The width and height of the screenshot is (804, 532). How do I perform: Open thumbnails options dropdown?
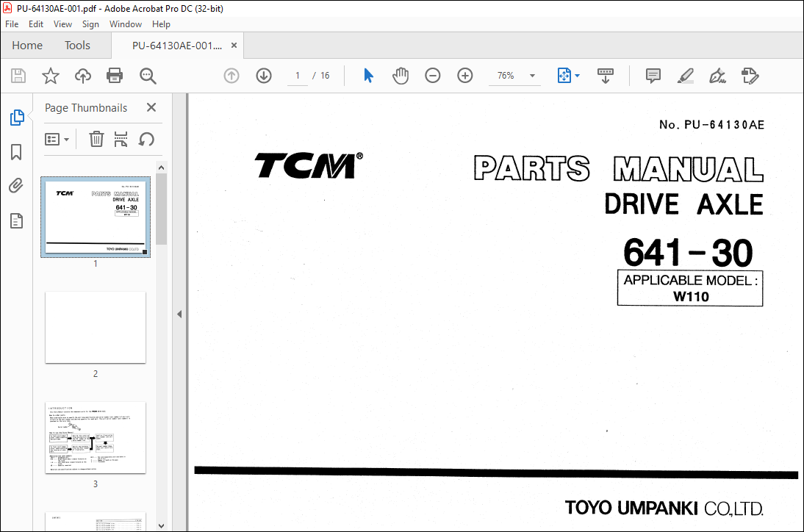pos(57,139)
